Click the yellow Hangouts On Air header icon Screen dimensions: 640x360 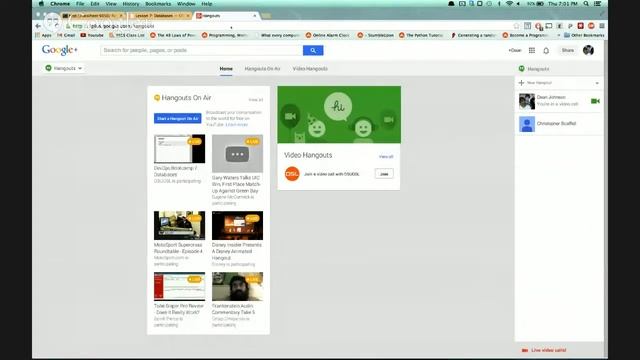click(x=157, y=98)
